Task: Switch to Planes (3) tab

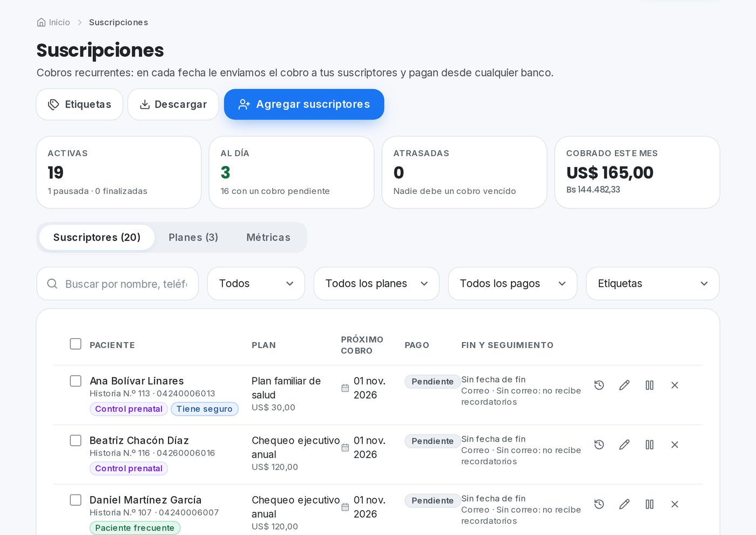Action: (193, 237)
